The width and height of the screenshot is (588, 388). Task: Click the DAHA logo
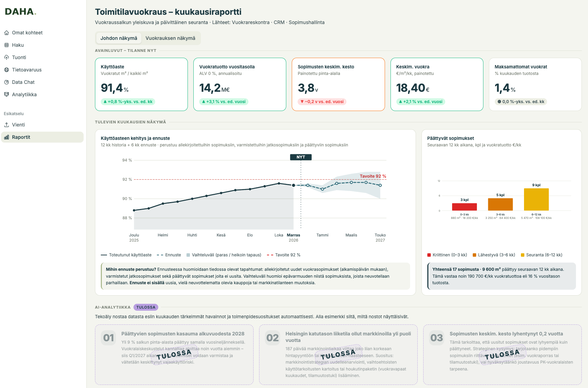pyautogui.click(x=20, y=12)
